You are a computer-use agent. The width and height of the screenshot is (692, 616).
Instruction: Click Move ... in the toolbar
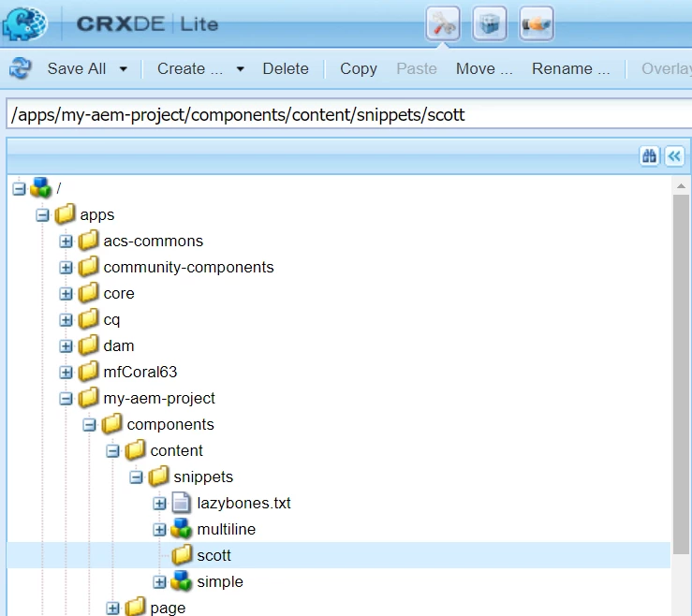point(484,68)
